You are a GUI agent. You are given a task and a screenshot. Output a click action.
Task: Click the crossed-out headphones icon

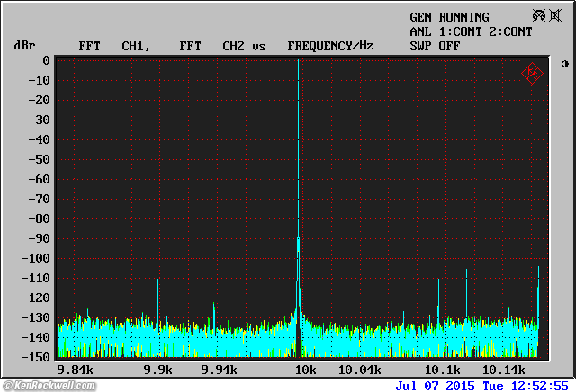coord(539,16)
